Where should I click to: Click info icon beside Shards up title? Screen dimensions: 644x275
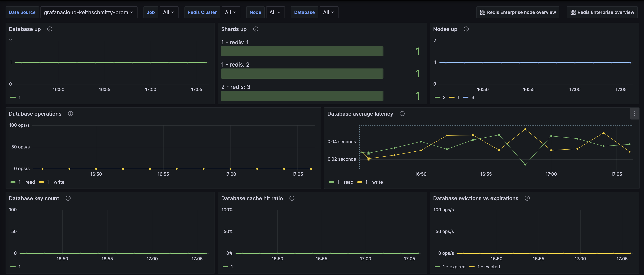coord(256,29)
